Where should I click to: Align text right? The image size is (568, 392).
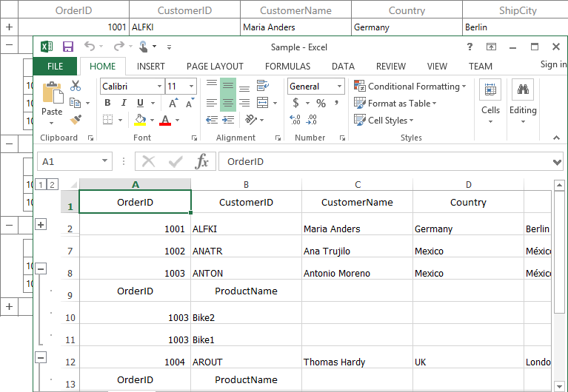[x=244, y=103]
